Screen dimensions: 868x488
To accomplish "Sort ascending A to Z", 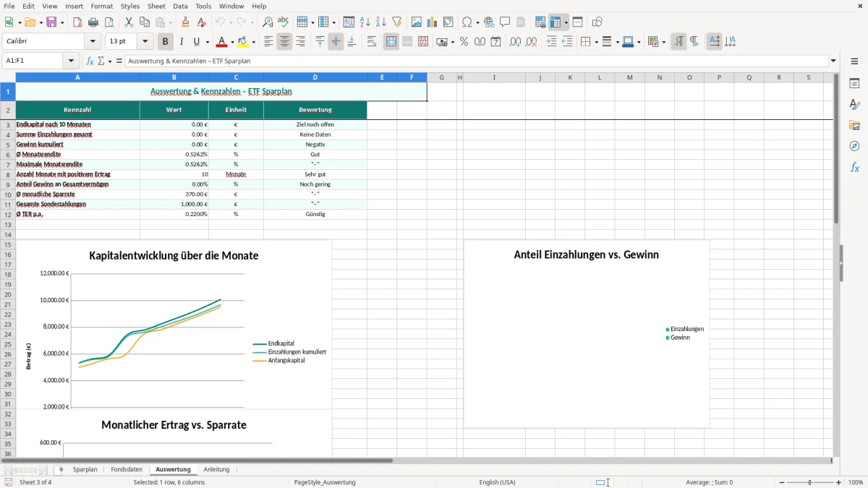I will click(365, 22).
